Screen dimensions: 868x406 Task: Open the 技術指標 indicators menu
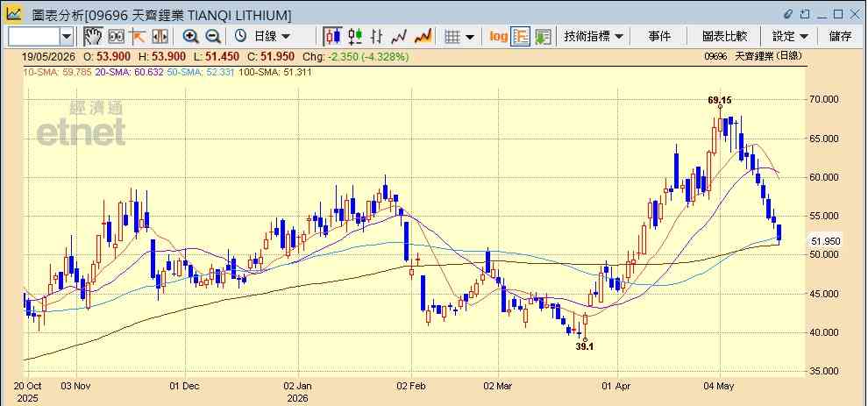click(x=594, y=37)
